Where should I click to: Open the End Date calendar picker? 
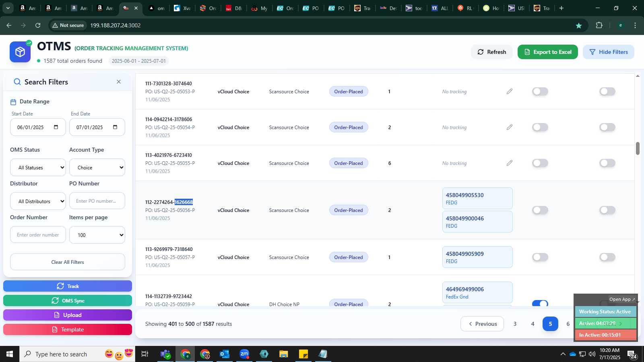click(115, 127)
